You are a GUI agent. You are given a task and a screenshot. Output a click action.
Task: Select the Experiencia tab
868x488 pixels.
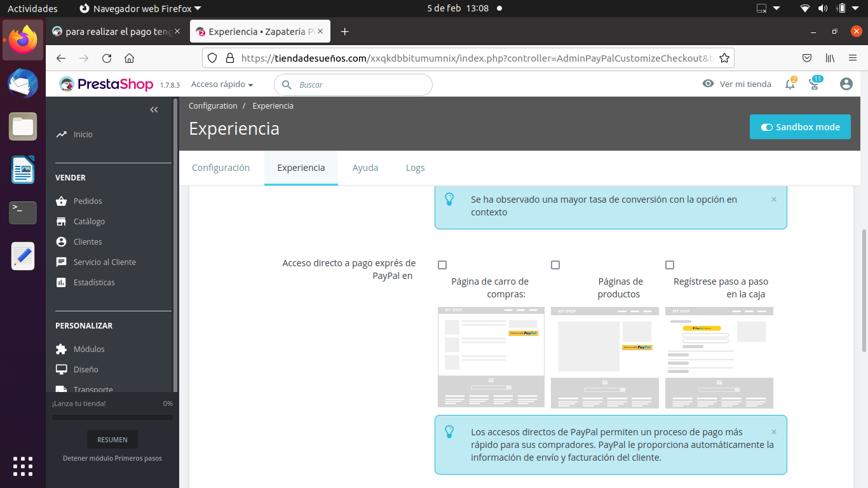tap(301, 168)
